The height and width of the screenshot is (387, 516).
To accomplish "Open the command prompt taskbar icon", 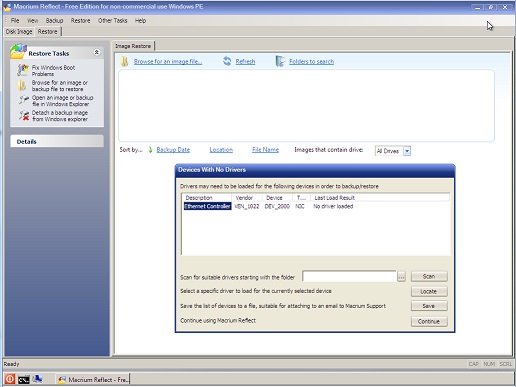I will point(24,379).
